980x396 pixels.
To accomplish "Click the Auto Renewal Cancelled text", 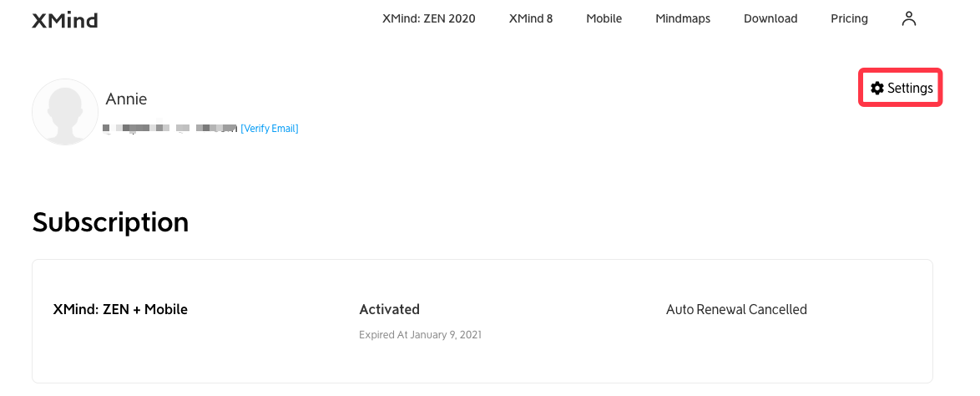I will (736, 309).
